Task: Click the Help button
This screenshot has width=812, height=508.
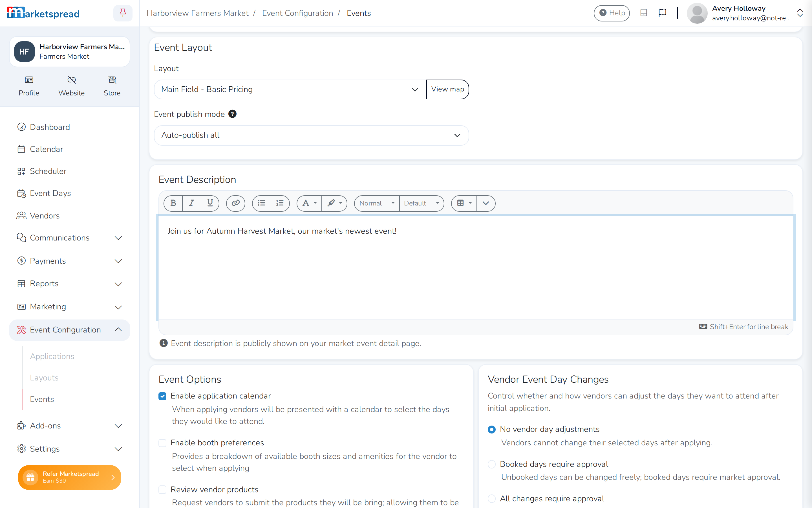Action: click(612, 13)
